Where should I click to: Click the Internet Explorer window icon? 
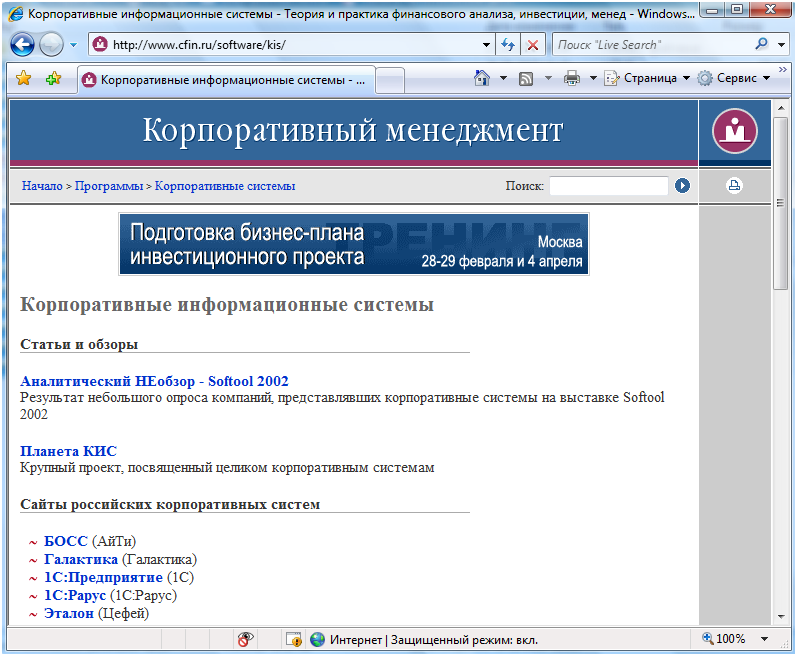15,14
